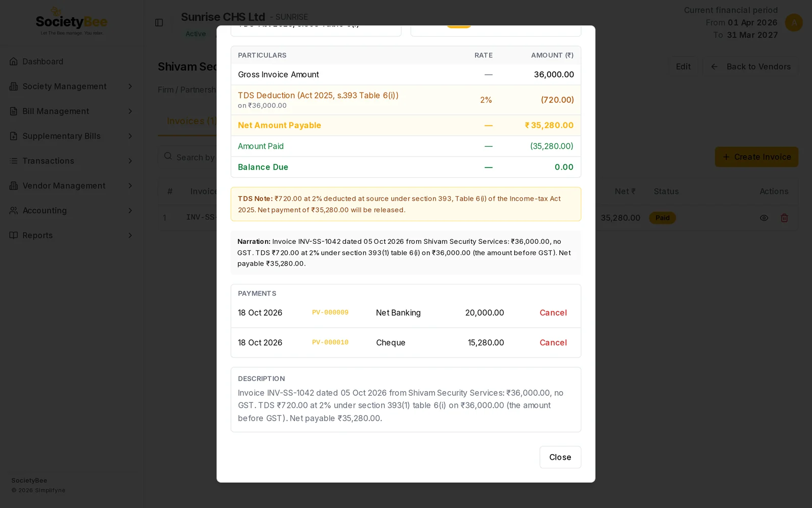Click the Balance Due 0.00 value
Image resolution: width=812 pixels, height=508 pixels.
(x=564, y=167)
